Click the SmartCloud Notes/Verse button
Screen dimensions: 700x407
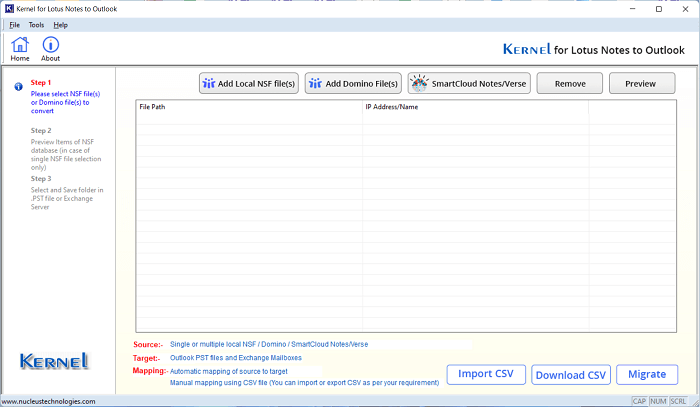pyautogui.click(x=469, y=83)
